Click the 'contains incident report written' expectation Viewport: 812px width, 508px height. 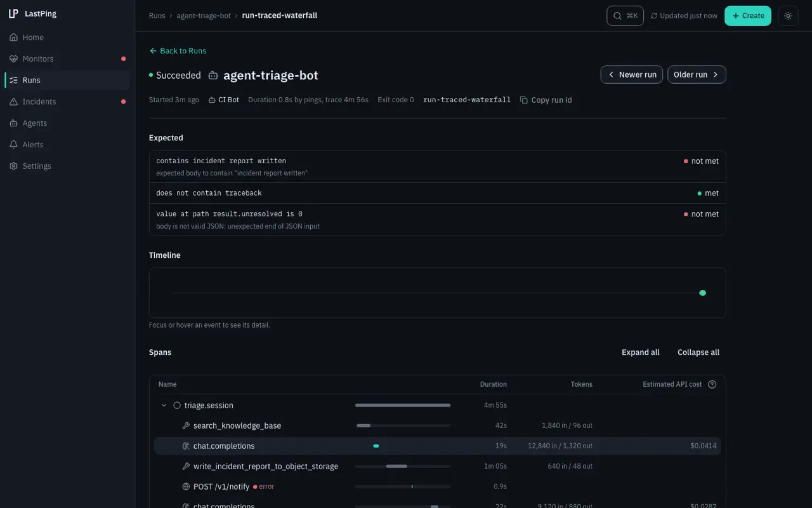pyautogui.click(x=438, y=166)
